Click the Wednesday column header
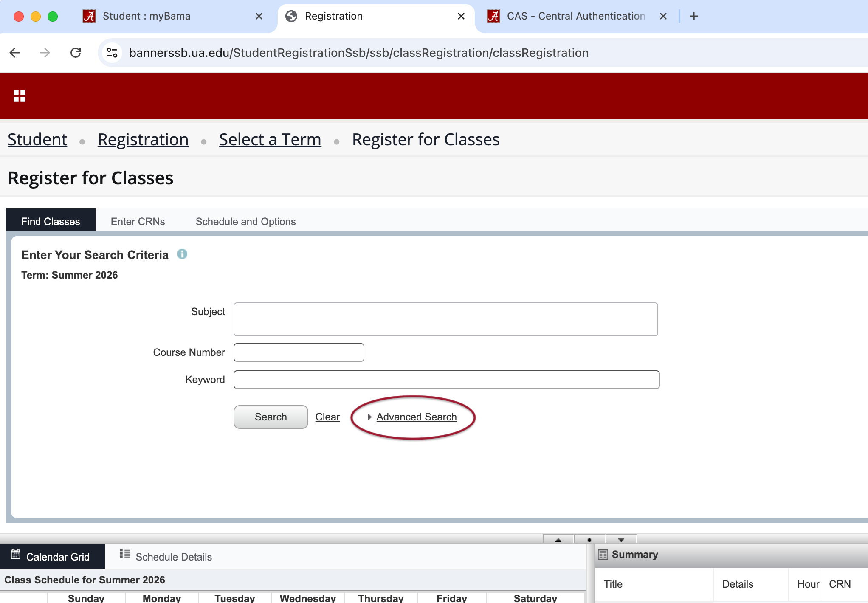The width and height of the screenshot is (868, 603). [x=308, y=598]
